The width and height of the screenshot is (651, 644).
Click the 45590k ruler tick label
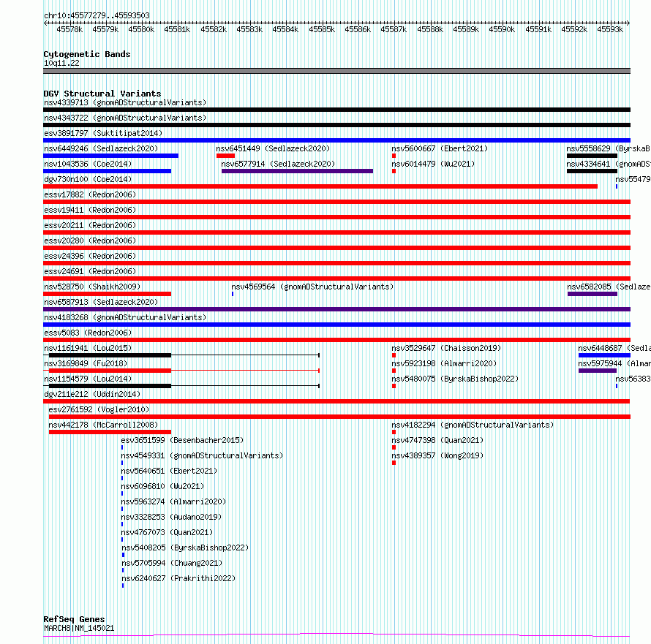click(502, 29)
